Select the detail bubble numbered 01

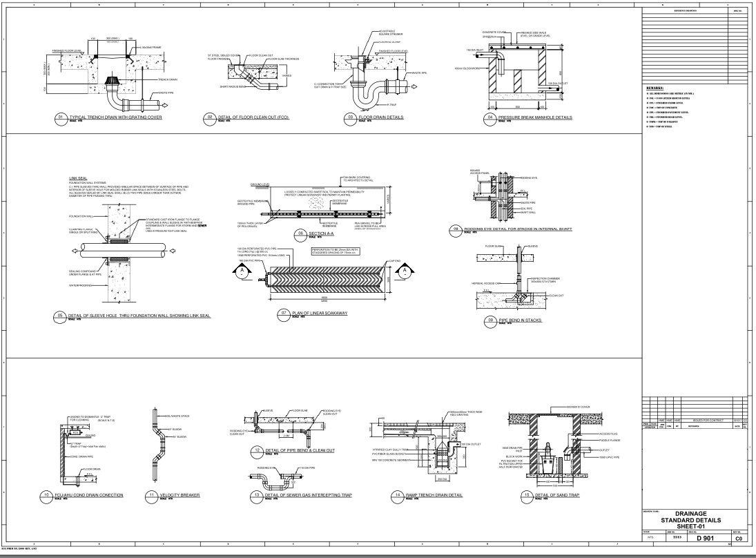click(x=62, y=117)
